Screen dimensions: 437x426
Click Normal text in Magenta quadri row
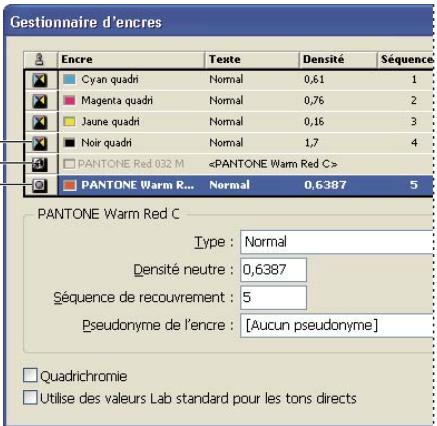[226, 101]
